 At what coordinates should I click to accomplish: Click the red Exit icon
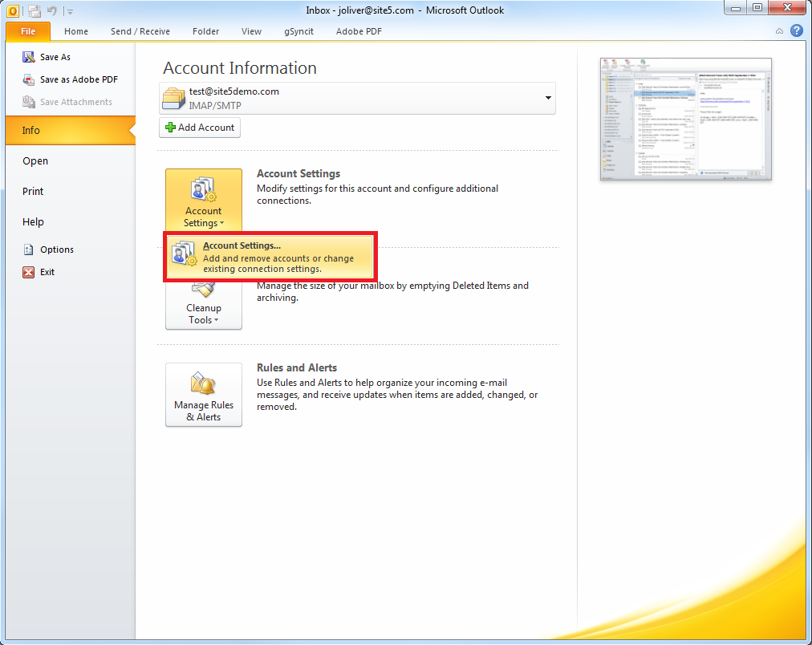28,272
